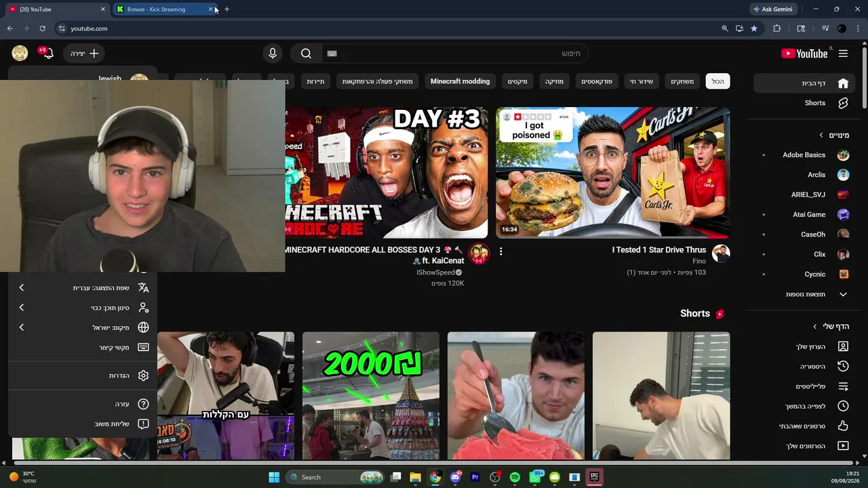This screenshot has width=868, height=488.
Task: Open I Tested 1 Star Drive Thrus title
Action: 659,249
